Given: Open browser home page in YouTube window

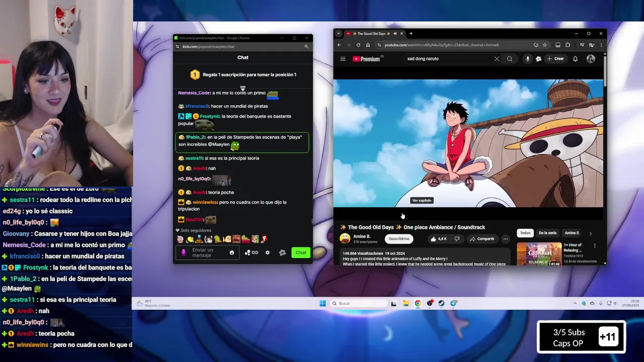Looking at the screenshot, I should tap(368, 45).
